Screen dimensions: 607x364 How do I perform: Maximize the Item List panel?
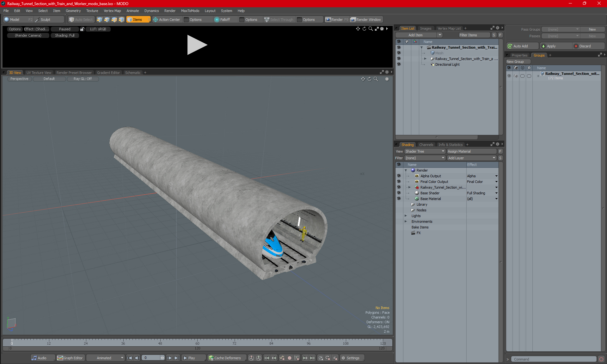point(492,28)
